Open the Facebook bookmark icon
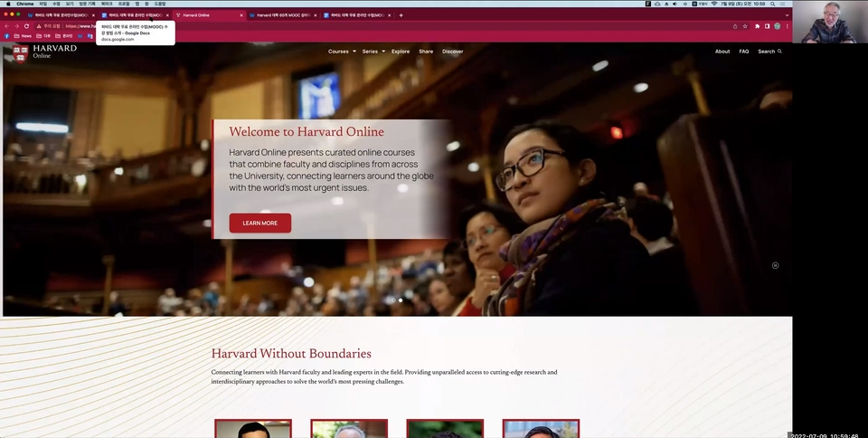Screen dimensions: 868x438 6,36
